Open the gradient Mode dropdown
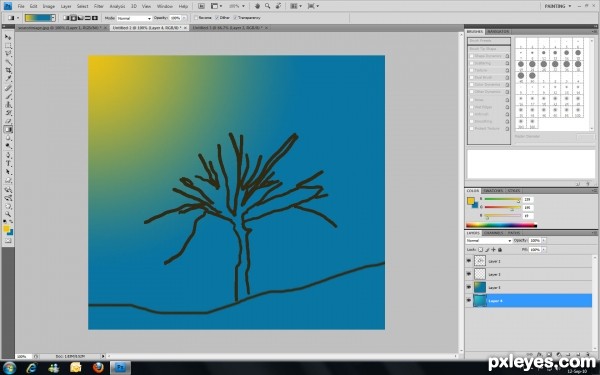600x375 pixels. [134, 18]
